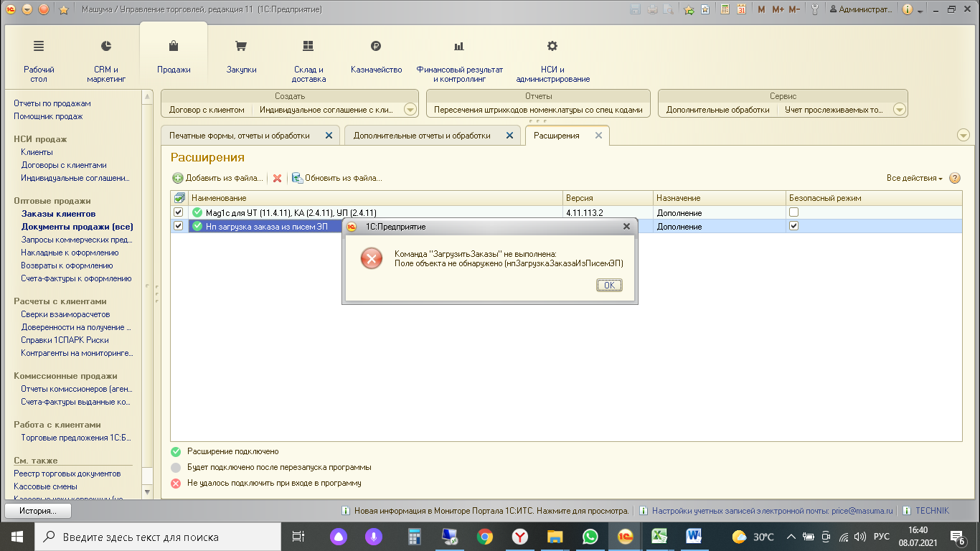Image resolution: width=980 pixels, height=551 pixels.
Task: Open the НСИ и администрирование gear section
Action: pos(552,60)
